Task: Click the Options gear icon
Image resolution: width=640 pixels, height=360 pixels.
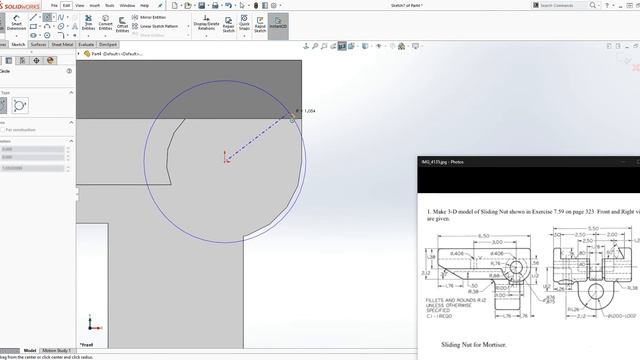Action: pos(274,6)
